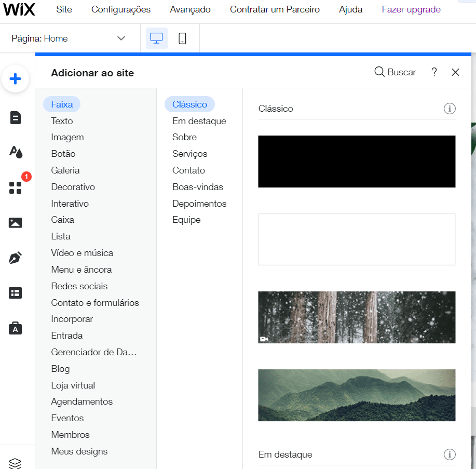Add the snowy forest video strip
The width and height of the screenshot is (476, 469).
357,317
